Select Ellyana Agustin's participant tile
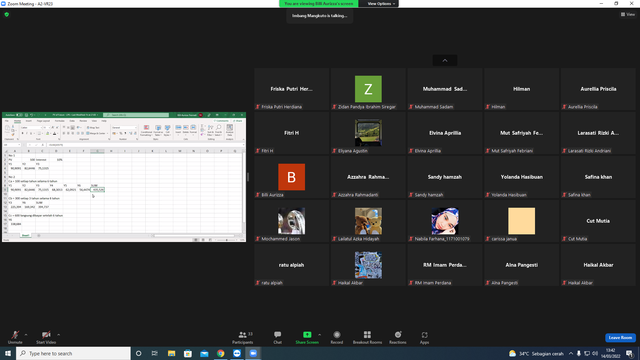This screenshot has height=360, width=640. point(368,133)
